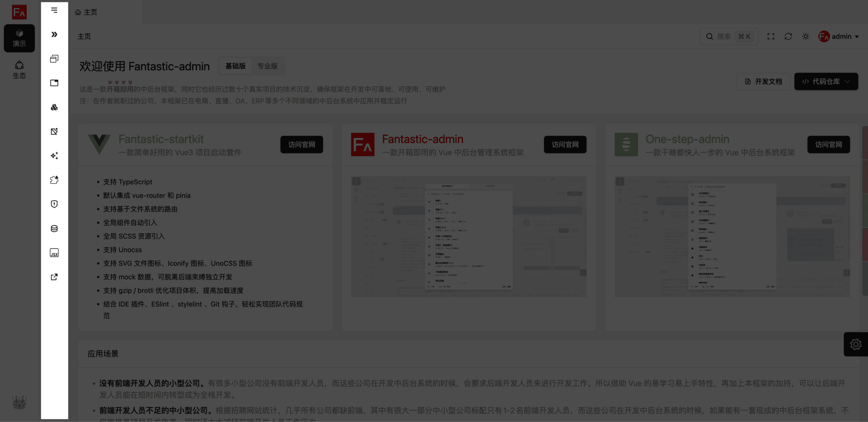Click 开发文档 button

tap(763, 81)
